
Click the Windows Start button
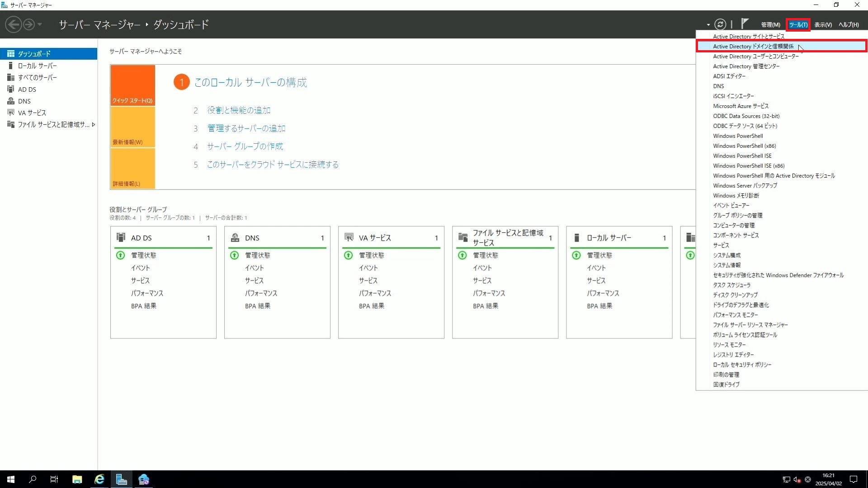pyautogui.click(x=11, y=479)
